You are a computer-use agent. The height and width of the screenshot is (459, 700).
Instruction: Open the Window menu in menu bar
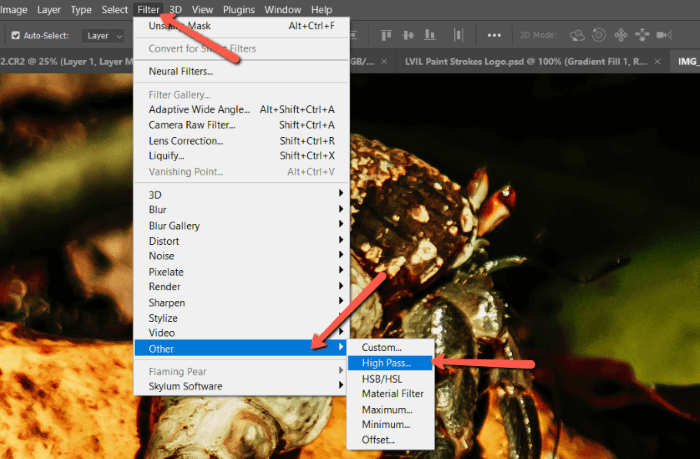point(283,10)
